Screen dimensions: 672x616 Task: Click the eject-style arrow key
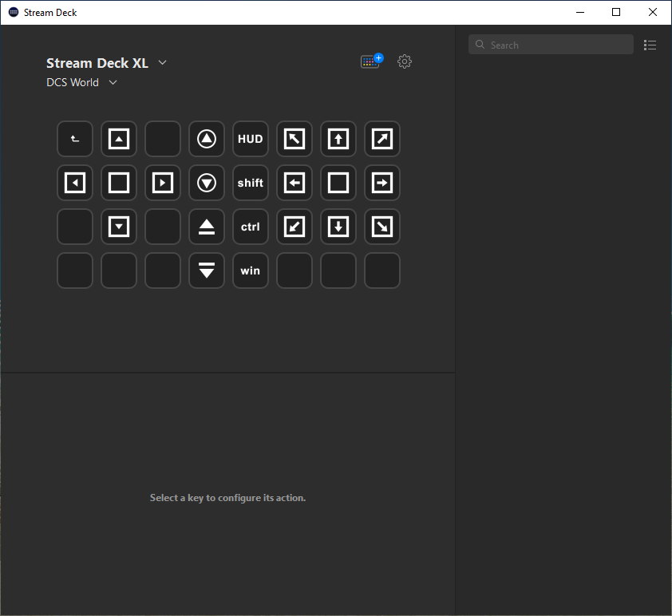207,227
